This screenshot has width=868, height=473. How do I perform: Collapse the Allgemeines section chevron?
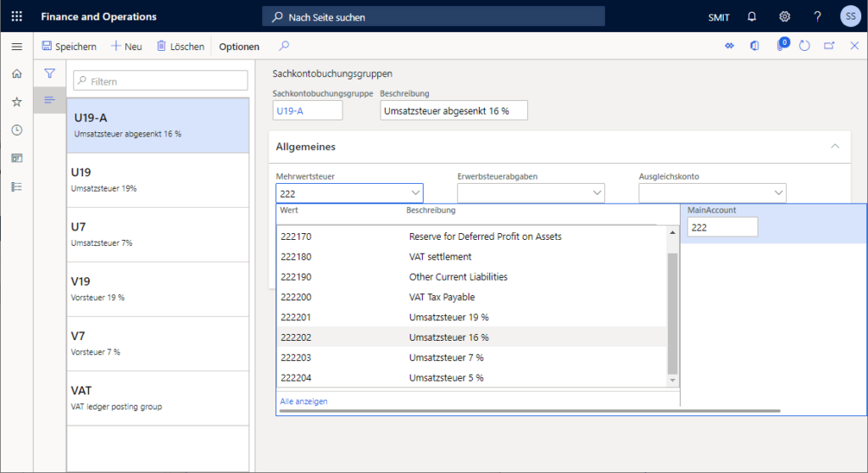835,146
